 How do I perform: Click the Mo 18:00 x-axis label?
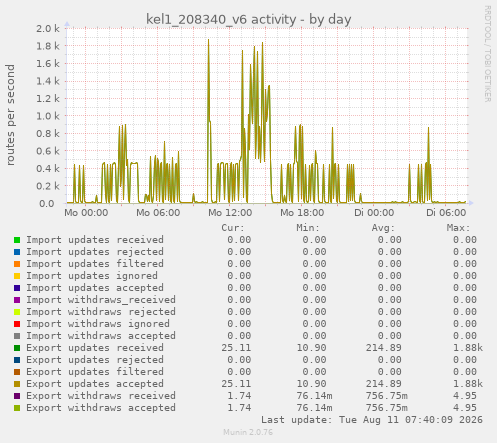click(x=302, y=213)
